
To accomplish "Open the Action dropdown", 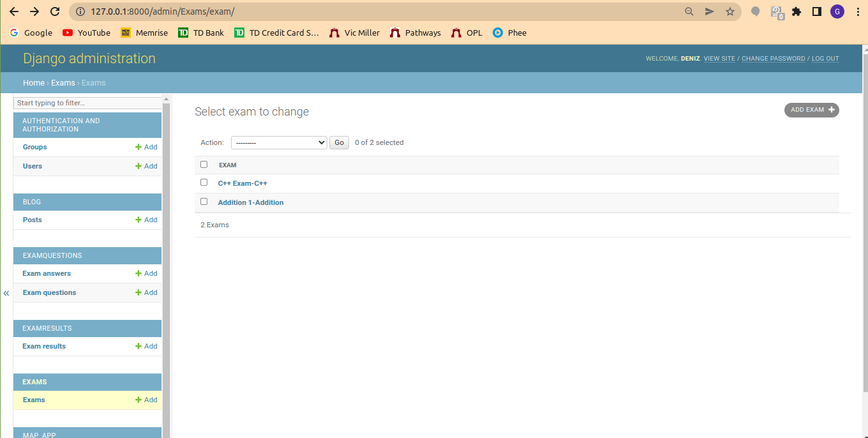I will tap(279, 142).
